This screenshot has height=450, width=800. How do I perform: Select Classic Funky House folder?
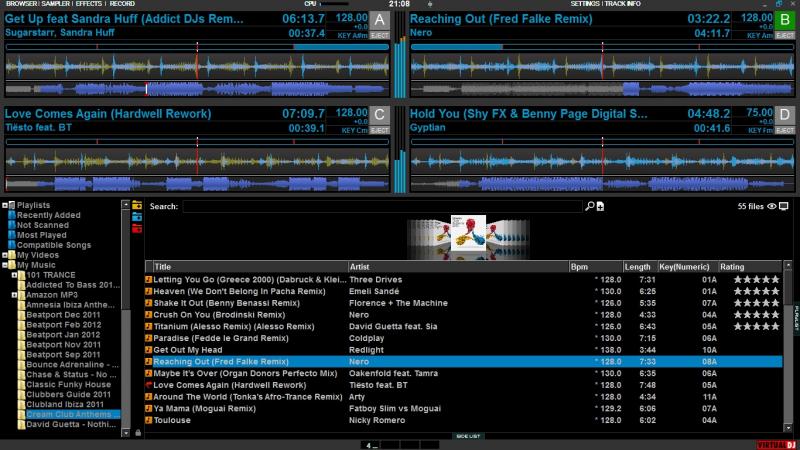pyautogui.click(x=68, y=385)
